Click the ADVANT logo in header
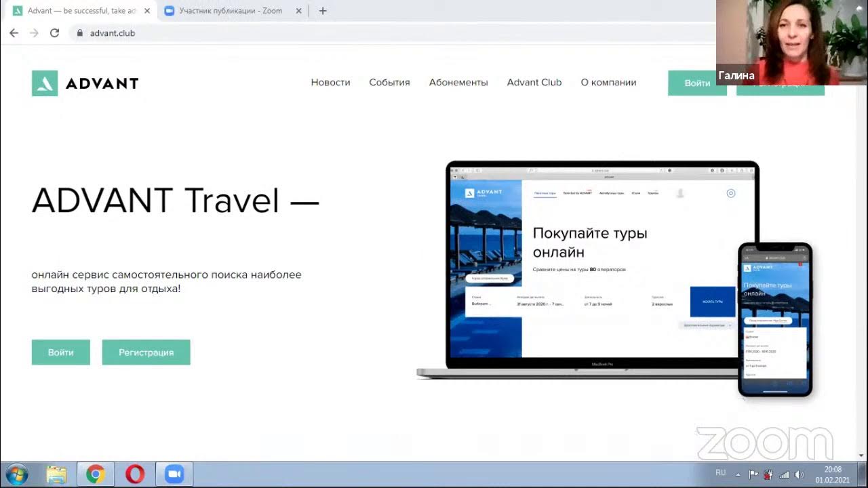 [x=85, y=83]
